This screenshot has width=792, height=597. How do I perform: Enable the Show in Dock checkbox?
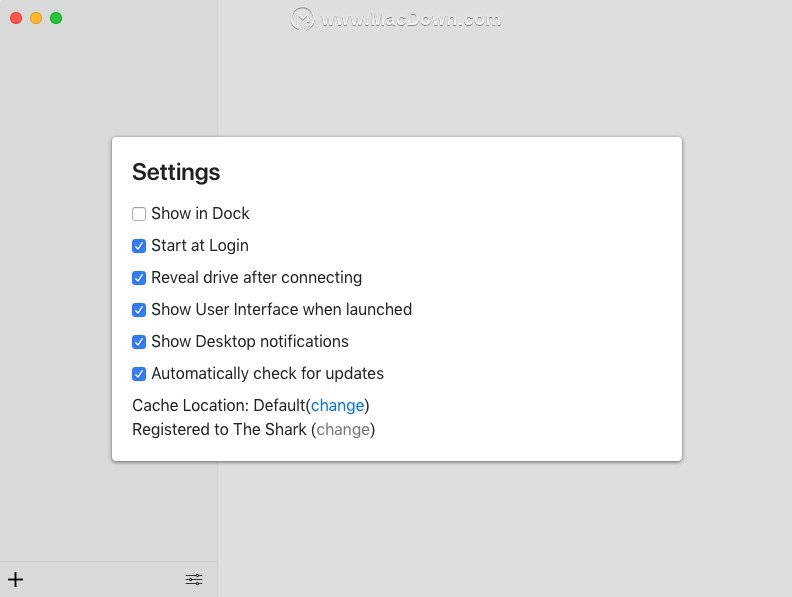click(x=139, y=214)
